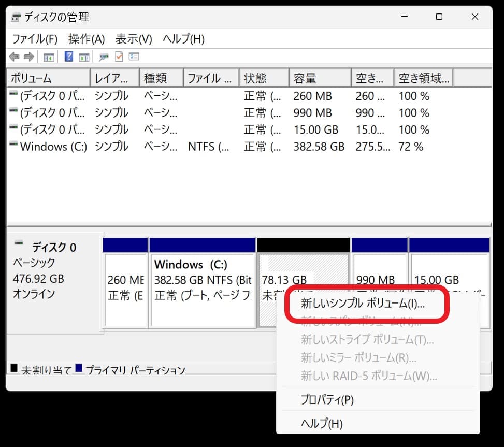
Task: Click greyed 新しいミラー ボリューム(R)... entry
Action: (358, 357)
